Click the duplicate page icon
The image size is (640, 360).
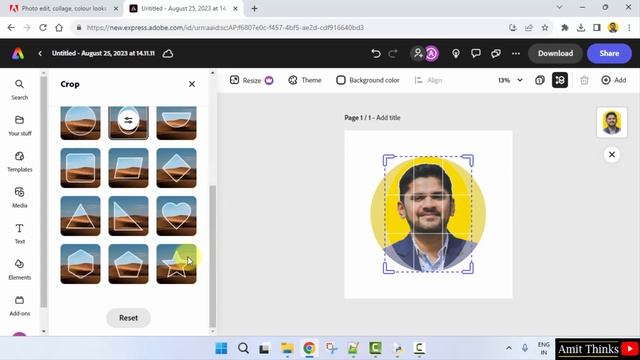pyautogui.click(x=540, y=80)
